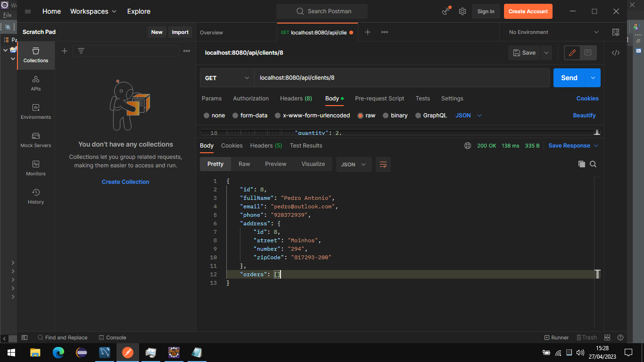Open the Authorization tab
Screen dimensions: 644x362
[251, 99]
